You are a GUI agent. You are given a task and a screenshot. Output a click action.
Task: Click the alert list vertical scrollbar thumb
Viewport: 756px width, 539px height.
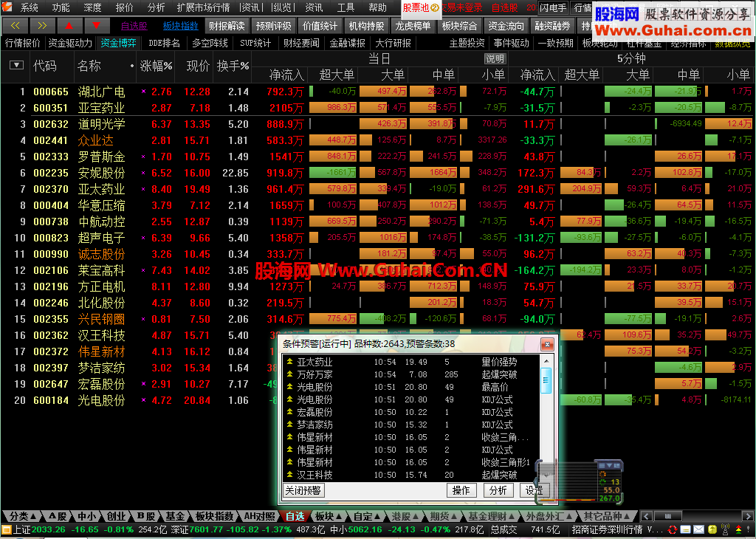(x=546, y=382)
